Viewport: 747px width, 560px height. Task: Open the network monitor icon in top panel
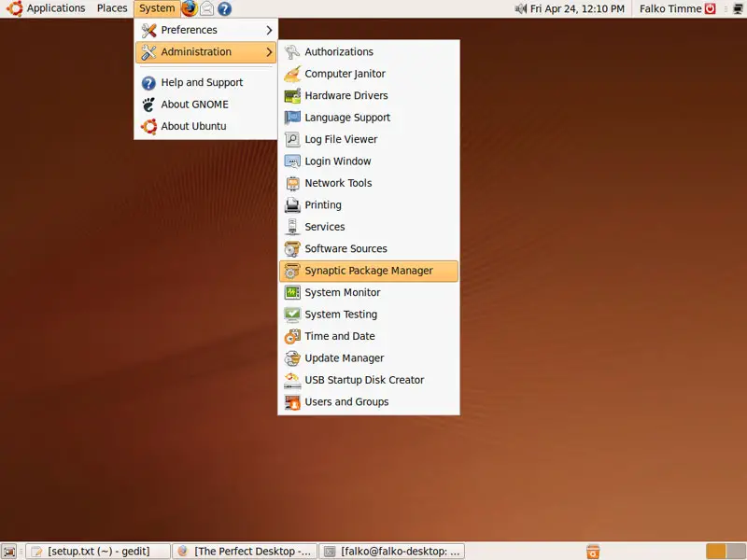[x=738, y=8]
